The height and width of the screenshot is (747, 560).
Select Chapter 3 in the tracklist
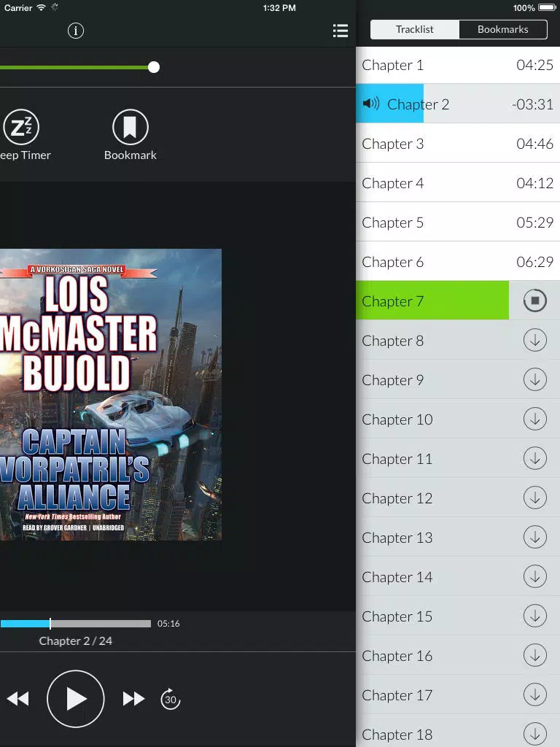pos(458,144)
